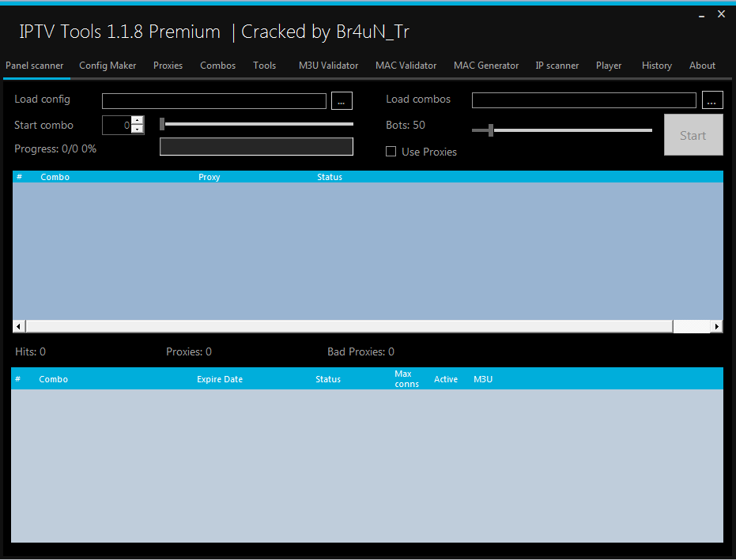
Task: Click the Bots count slider handle
Action: (x=491, y=130)
